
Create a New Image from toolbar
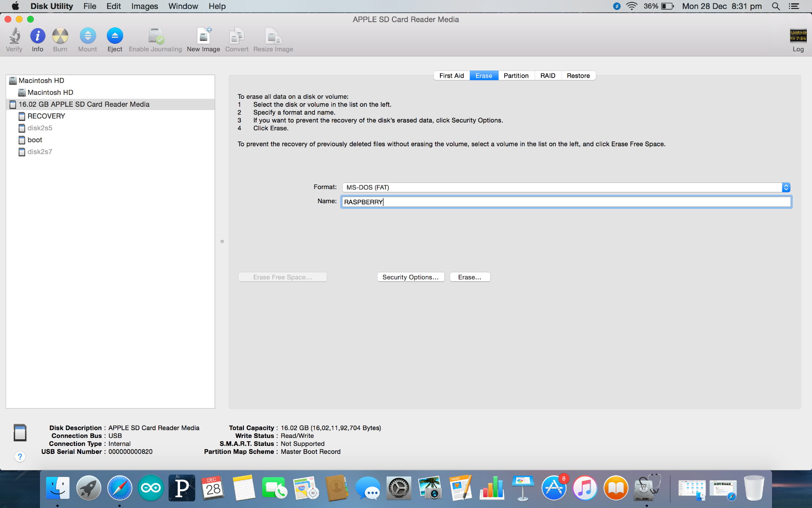[203, 40]
